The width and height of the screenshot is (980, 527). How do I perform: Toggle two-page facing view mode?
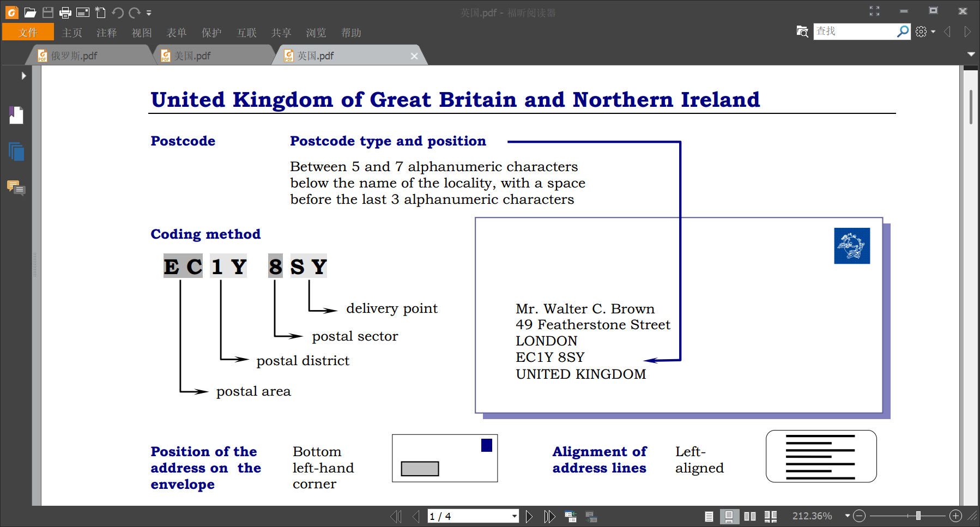(750, 516)
